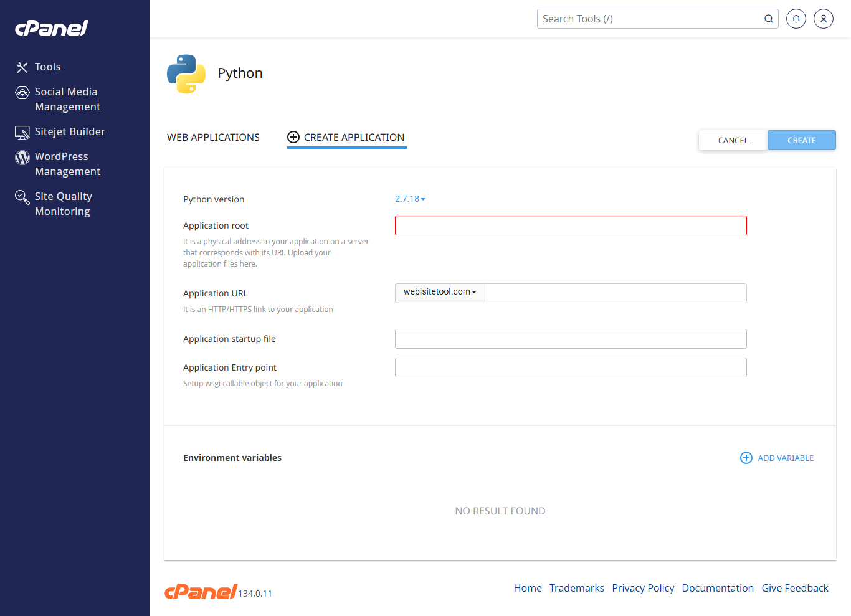The width and height of the screenshot is (851, 616).
Task: Open the Trademarks footer link
Action: (577, 588)
